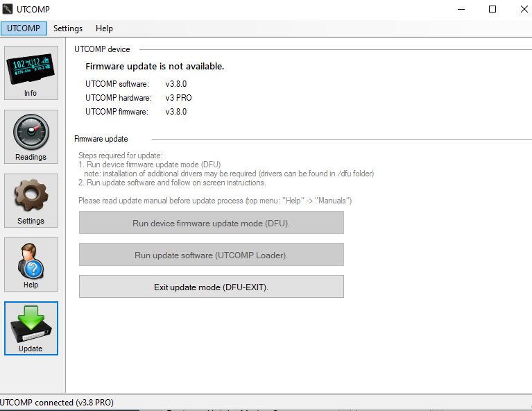Close the UTCOMP window
The width and height of the screenshot is (532, 411).
(524, 9)
